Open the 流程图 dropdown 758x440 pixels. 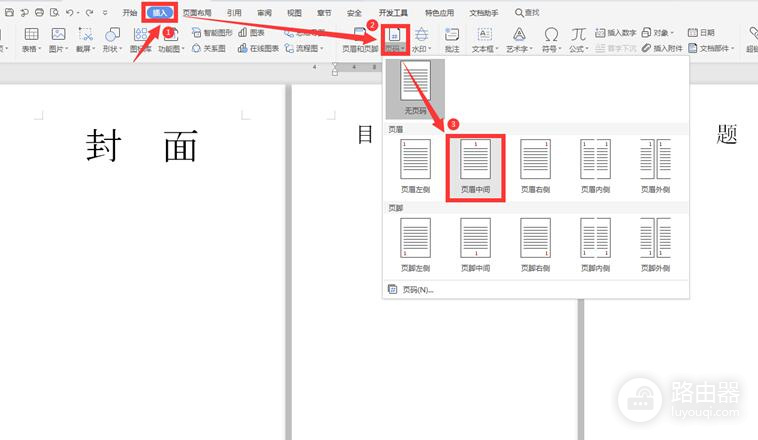click(304, 48)
